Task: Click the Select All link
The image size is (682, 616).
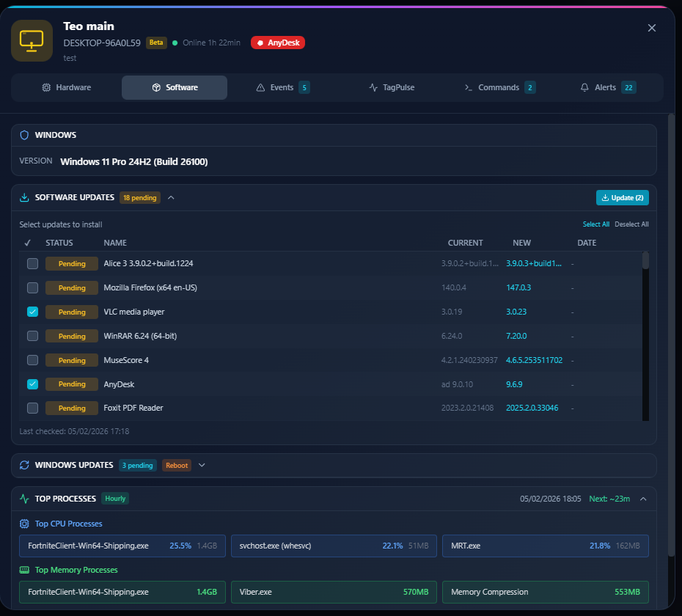Action: pos(596,224)
